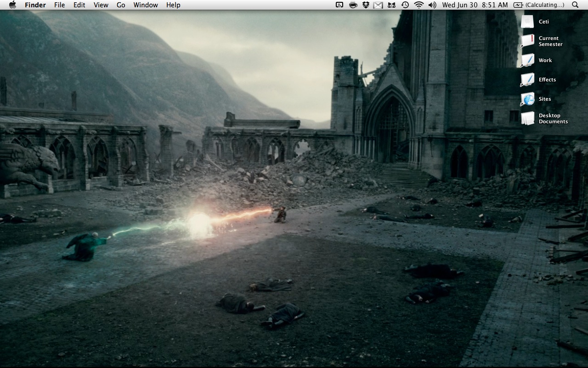Select the Ceti drive icon
This screenshot has width=588, height=368.
pyautogui.click(x=527, y=22)
